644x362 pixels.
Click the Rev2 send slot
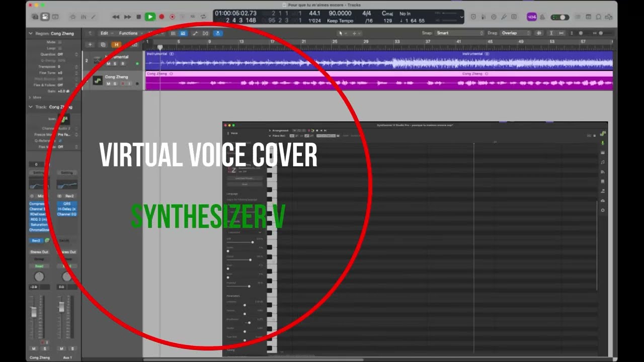36,240
